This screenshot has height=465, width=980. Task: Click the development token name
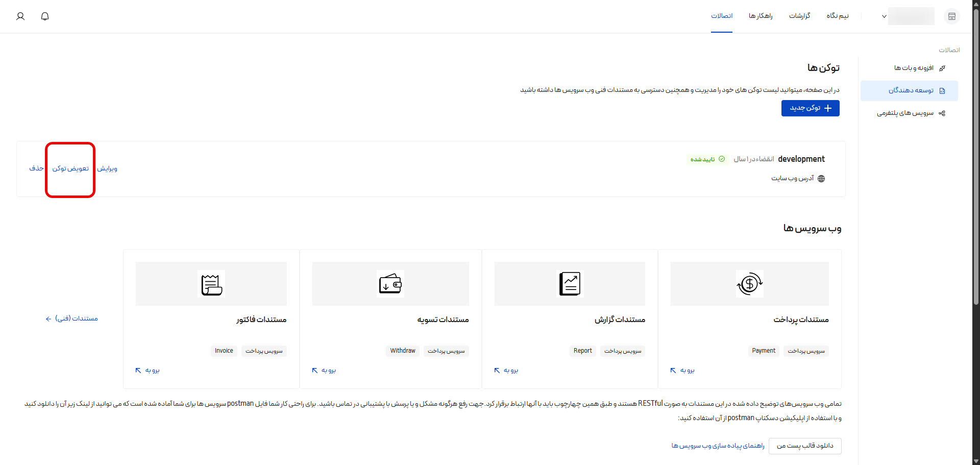point(801,159)
